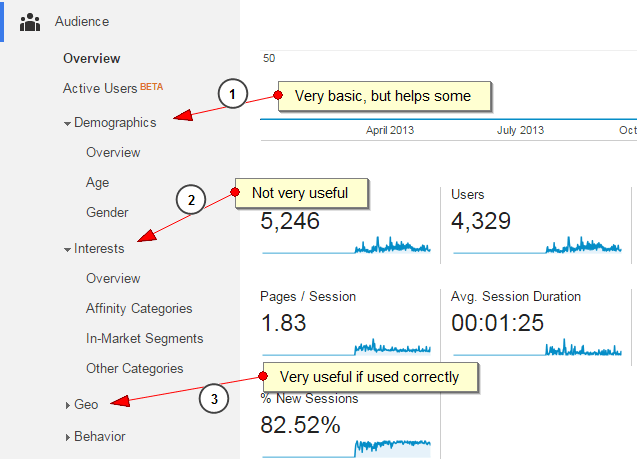The image size is (637, 459).
Task: Select the Gender report
Action: pyautogui.click(x=107, y=212)
